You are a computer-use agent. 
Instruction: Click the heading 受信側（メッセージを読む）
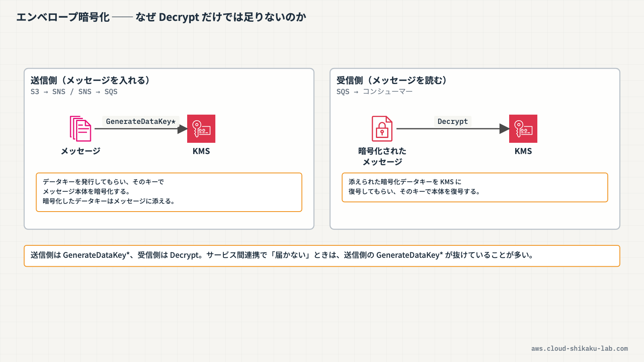392,80
